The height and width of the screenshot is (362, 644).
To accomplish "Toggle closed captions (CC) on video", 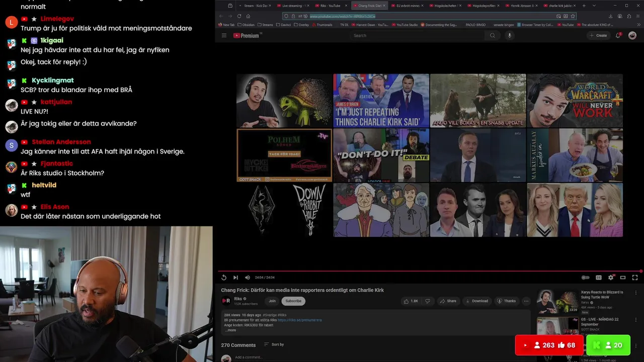I will 599,278.
